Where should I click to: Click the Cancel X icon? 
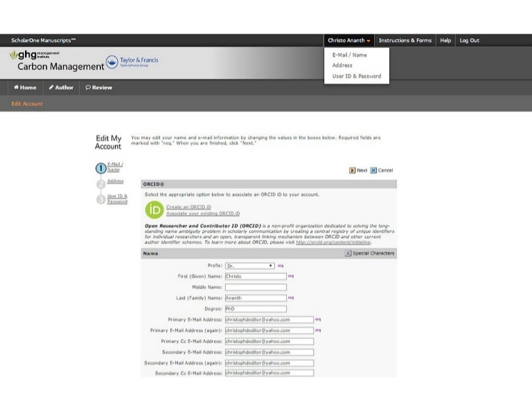pyautogui.click(x=373, y=170)
